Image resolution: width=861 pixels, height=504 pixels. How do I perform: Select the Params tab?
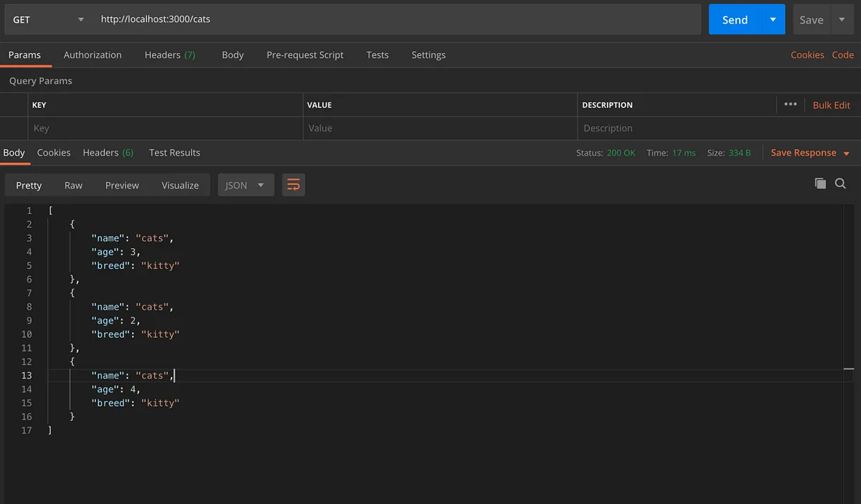click(x=24, y=54)
